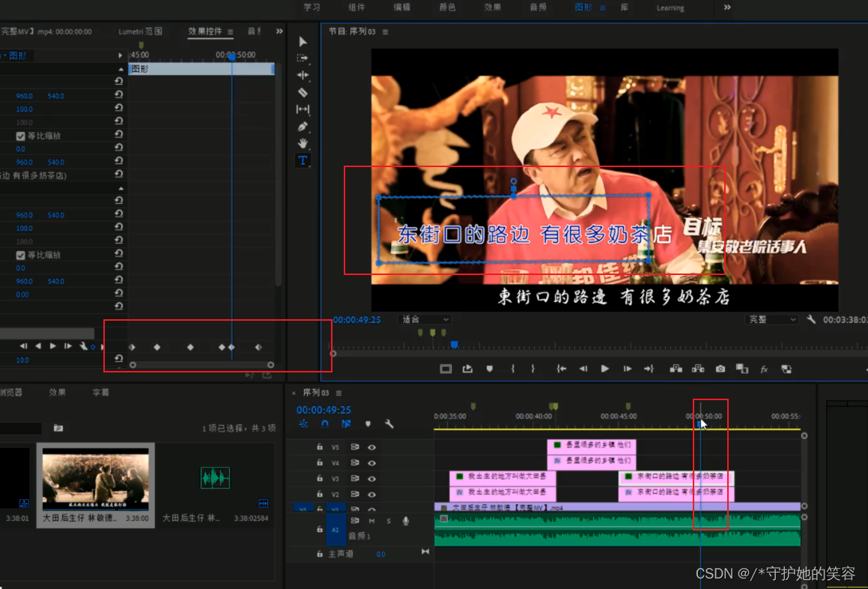Choose the Track Select Forward tool
868x589 pixels.
coord(303,58)
